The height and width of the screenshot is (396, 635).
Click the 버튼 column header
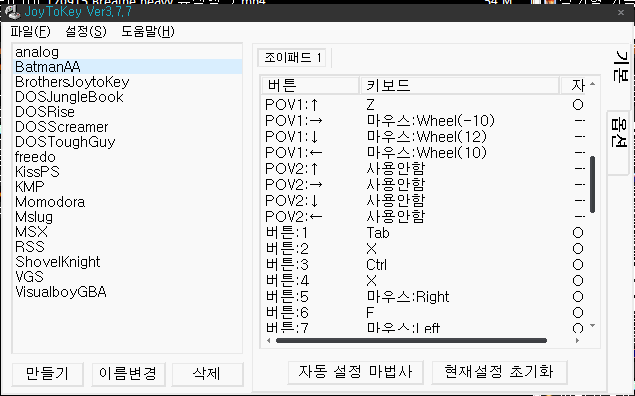310,85
